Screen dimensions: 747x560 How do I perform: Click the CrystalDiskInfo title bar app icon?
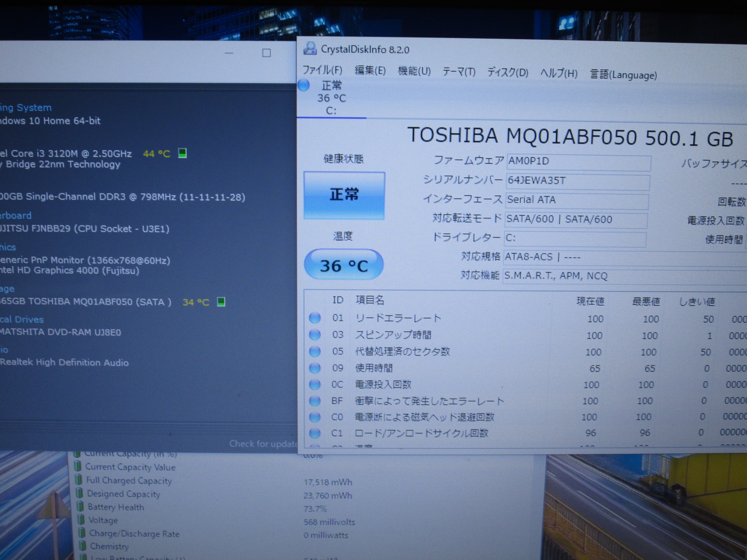click(310, 48)
